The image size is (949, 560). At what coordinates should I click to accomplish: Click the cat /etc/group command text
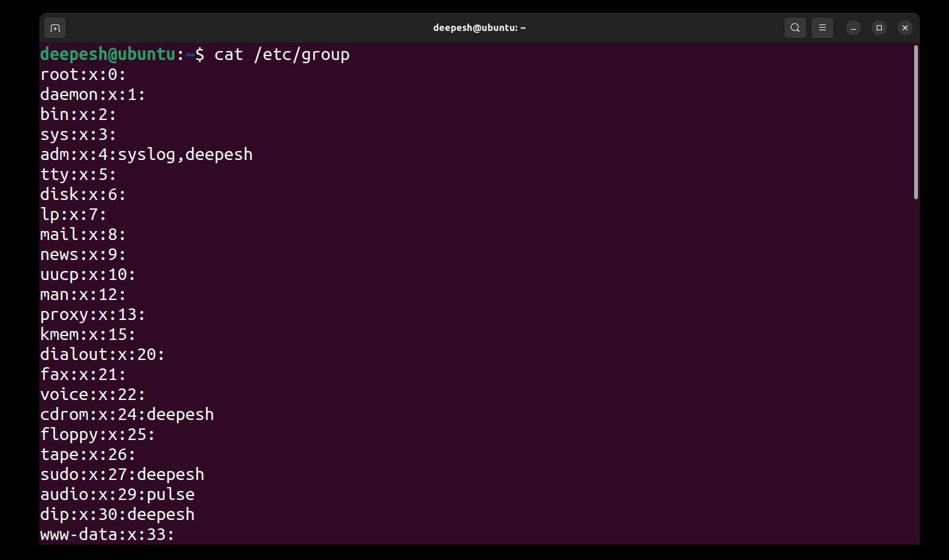(x=281, y=54)
